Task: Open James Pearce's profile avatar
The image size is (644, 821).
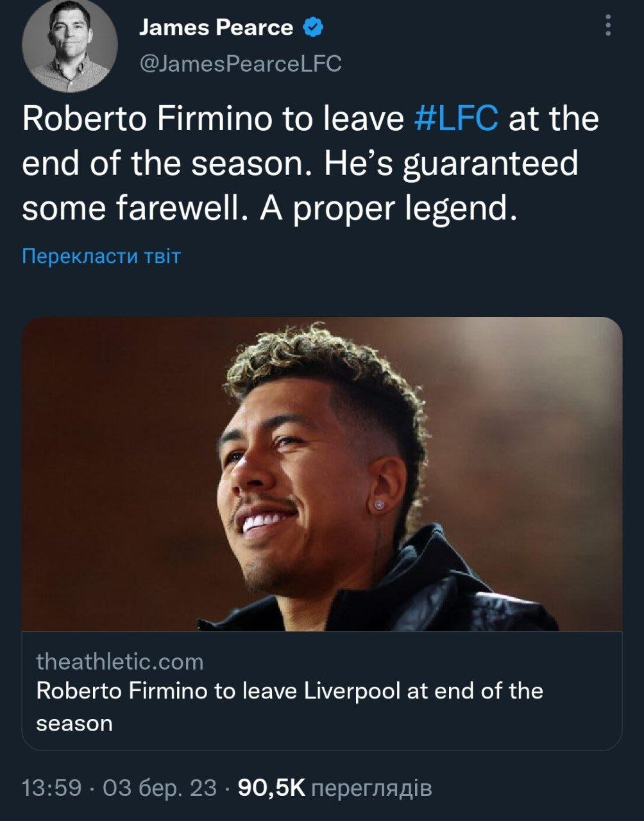Action: tap(70, 46)
